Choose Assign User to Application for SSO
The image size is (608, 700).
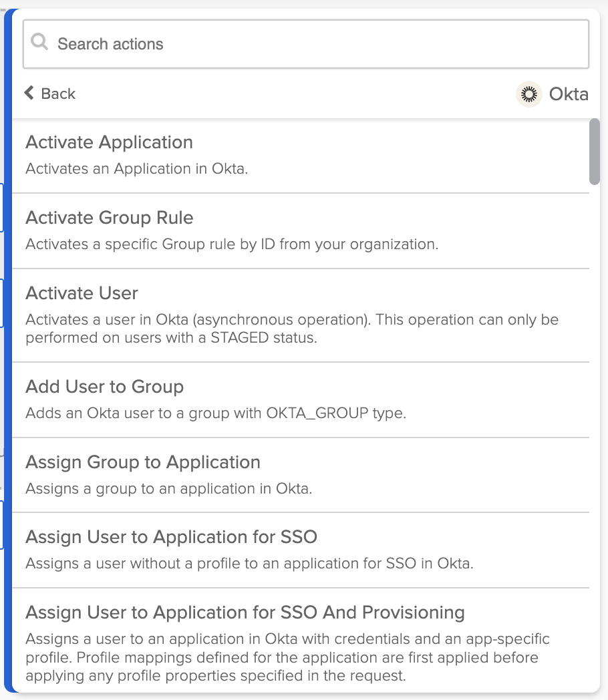point(171,537)
